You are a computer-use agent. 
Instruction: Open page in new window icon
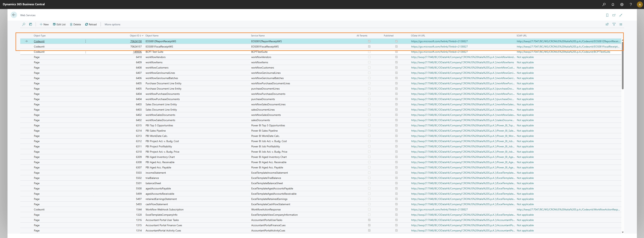pyautogui.click(x=614, y=15)
